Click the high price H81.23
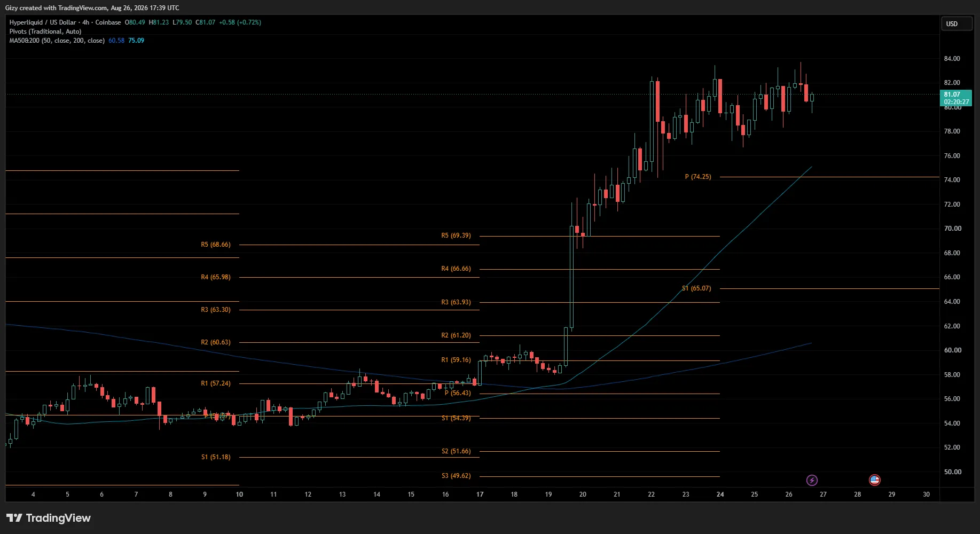The image size is (980, 534). 159,22
